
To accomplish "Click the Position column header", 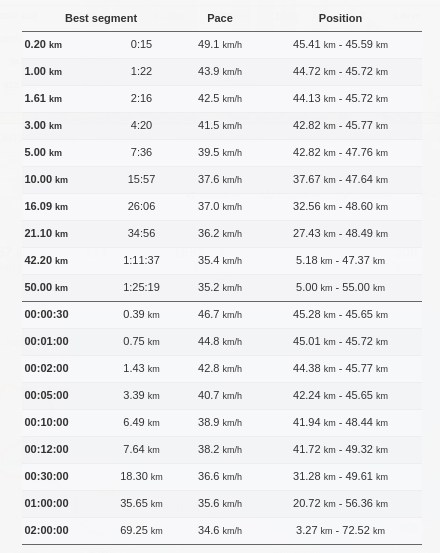I will pyautogui.click(x=340, y=18).
